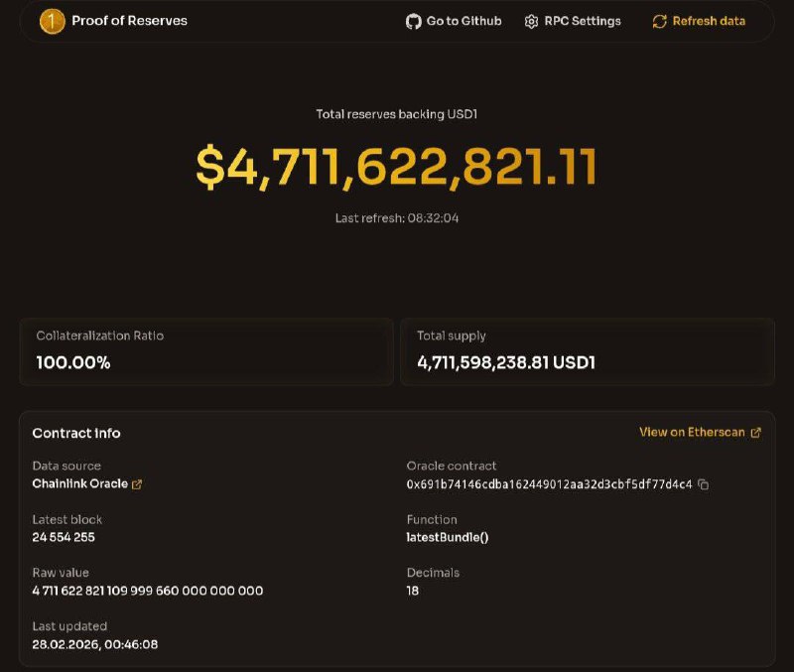Select the Total supply USD1 card
The width and height of the screenshot is (794, 672).
587,351
